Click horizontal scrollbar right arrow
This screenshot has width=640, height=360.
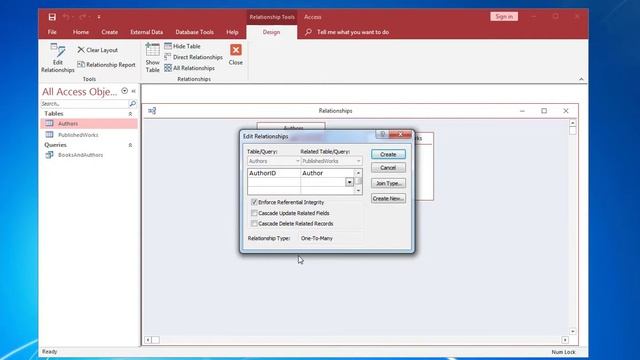565,340
